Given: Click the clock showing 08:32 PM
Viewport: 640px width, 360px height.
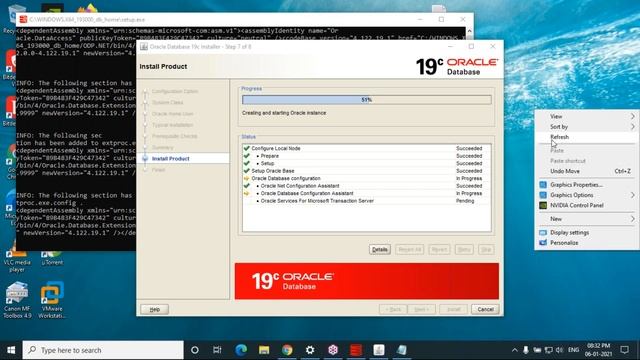Looking at the screenshot, I should click(x=598, y=350).
